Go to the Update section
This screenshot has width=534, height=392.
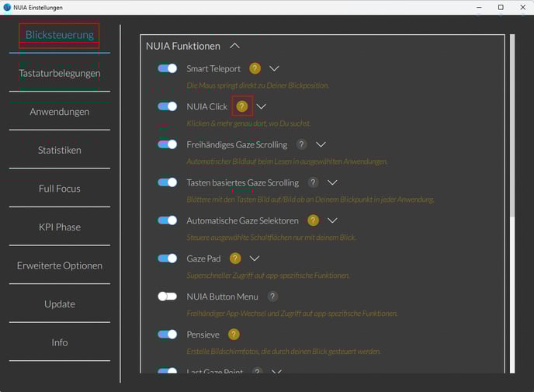60,304
